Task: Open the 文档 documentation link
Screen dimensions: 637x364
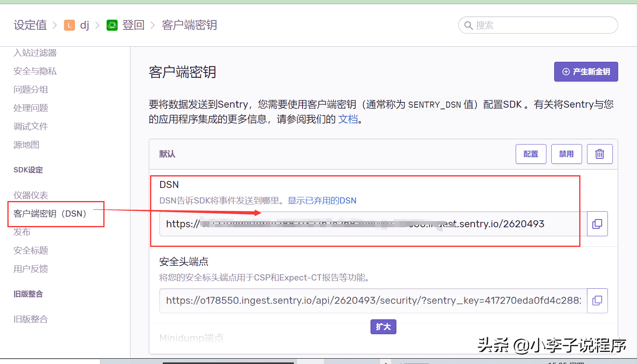Action: (x=348, y=119)
